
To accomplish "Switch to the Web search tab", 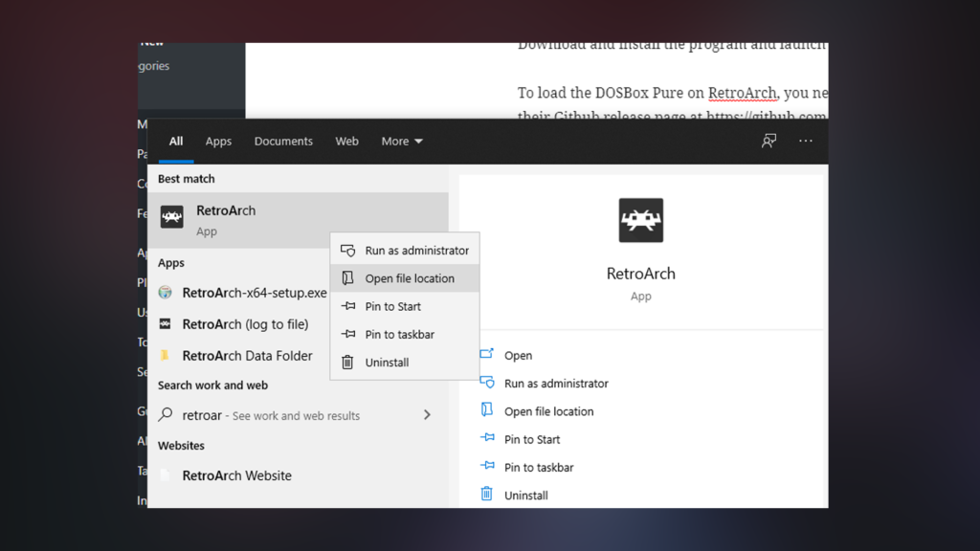I will [346, 142].
